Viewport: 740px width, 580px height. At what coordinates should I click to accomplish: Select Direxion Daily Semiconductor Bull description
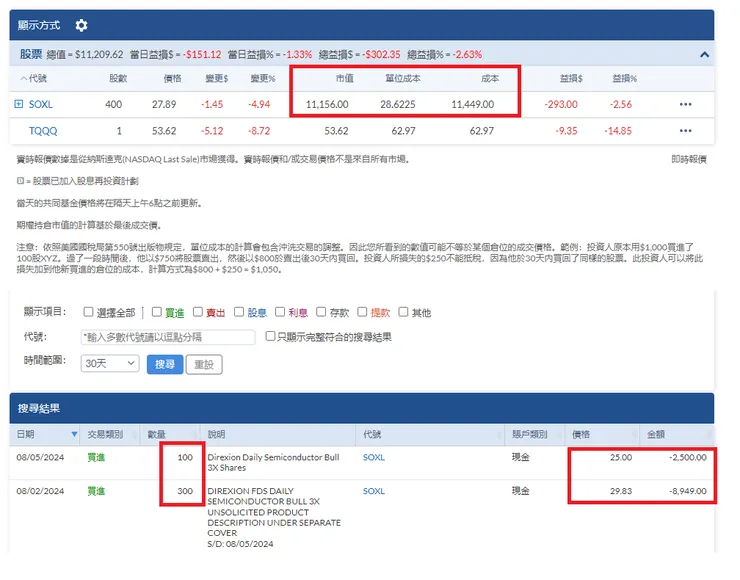point(273,462)
